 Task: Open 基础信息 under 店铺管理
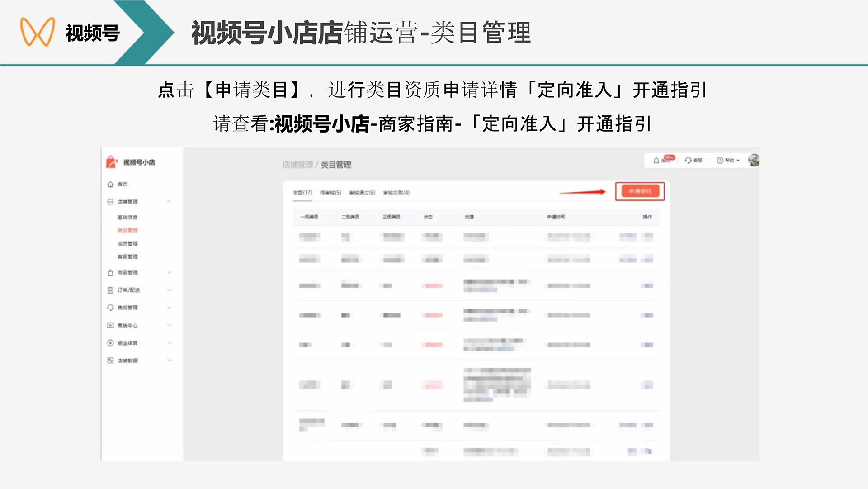[x=127, y=218]
